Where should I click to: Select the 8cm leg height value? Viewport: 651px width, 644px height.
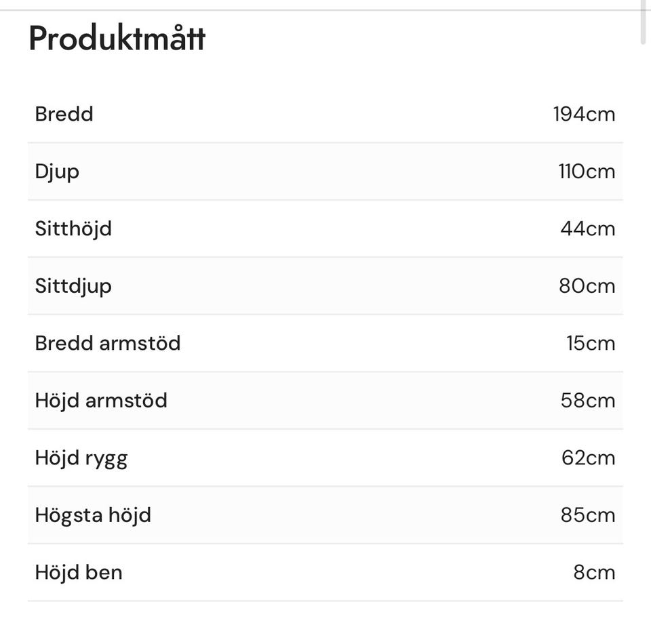pos(594,572)
